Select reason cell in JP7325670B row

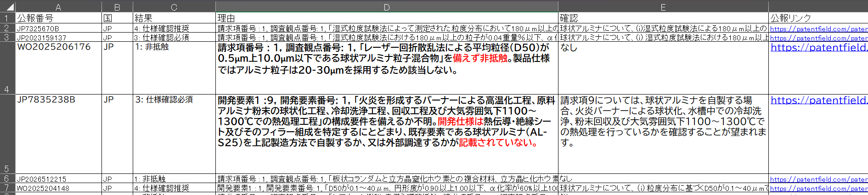click(387, 28)
